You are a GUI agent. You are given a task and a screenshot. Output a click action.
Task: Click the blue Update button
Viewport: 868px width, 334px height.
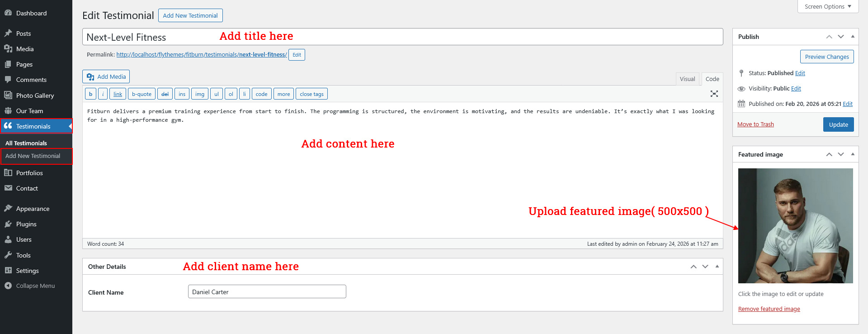click(x=838, y=124)
